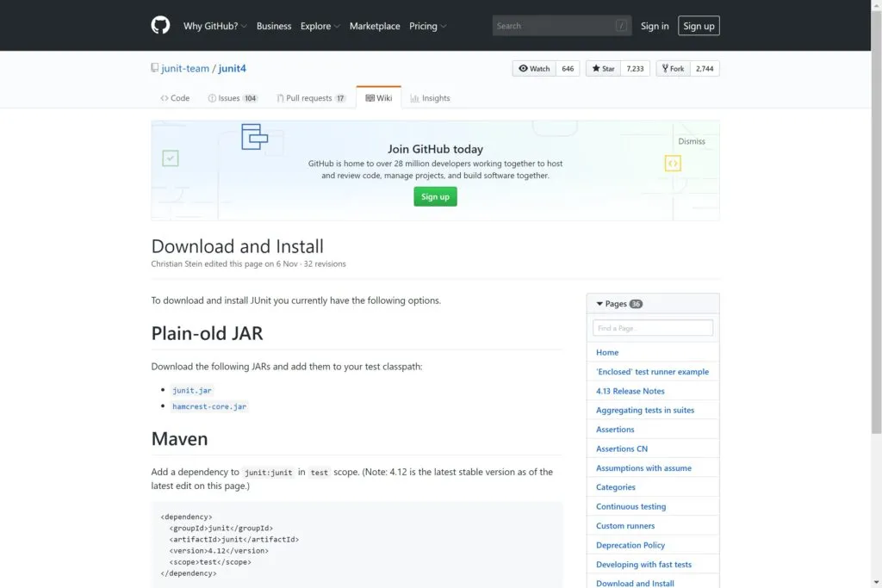Image resolution: width=882 pixels, height=588 pixels.
Task: Click the repository book icon beside junit-team
Action: point(155,68)
